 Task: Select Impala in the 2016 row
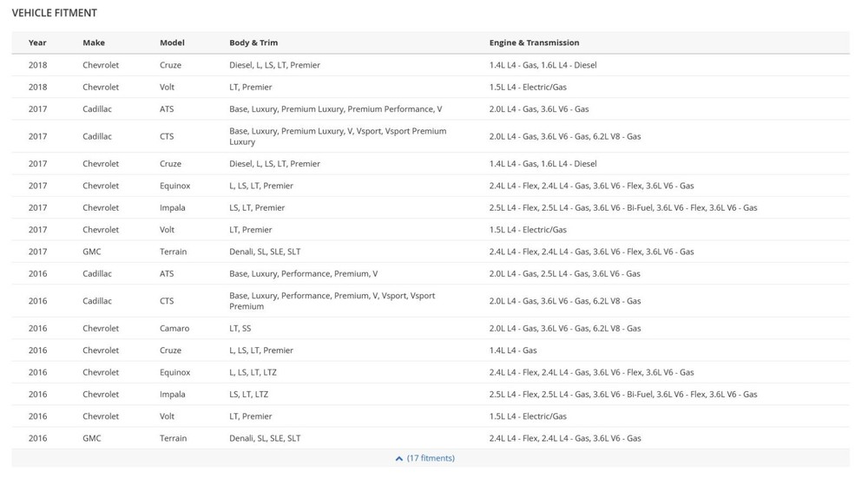(x=173, y=395)
